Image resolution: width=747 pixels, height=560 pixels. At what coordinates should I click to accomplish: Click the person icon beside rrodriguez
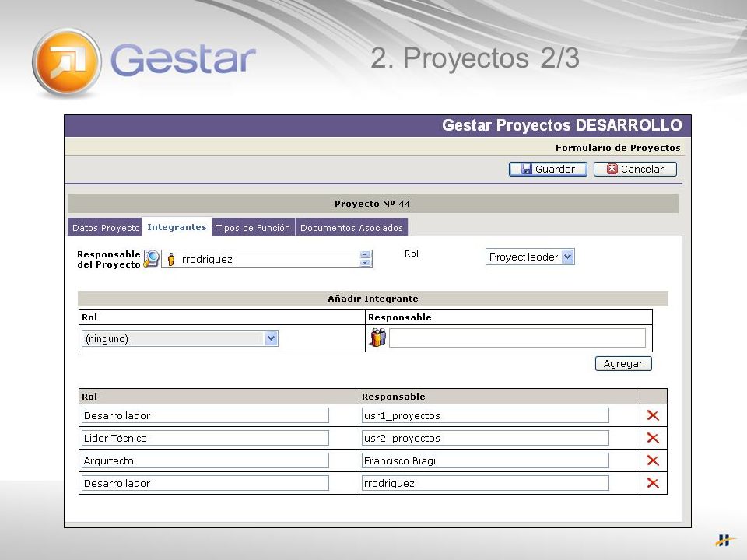tap(171, 259)
